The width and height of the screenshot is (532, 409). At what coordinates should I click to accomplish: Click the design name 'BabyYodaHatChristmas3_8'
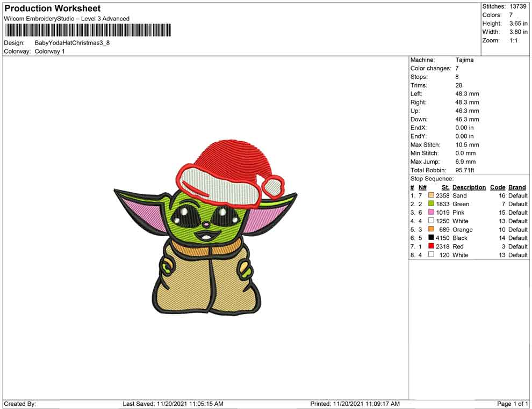click(72, 43)
